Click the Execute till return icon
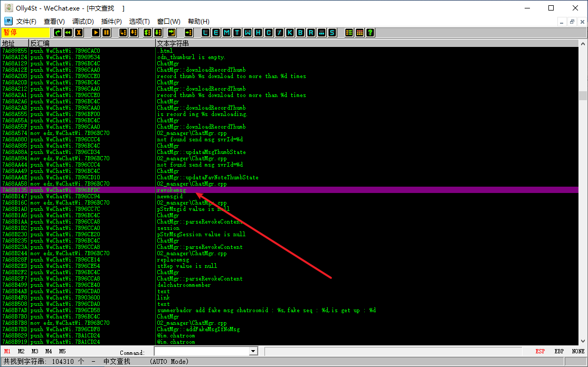 click(x=172, y=33)
